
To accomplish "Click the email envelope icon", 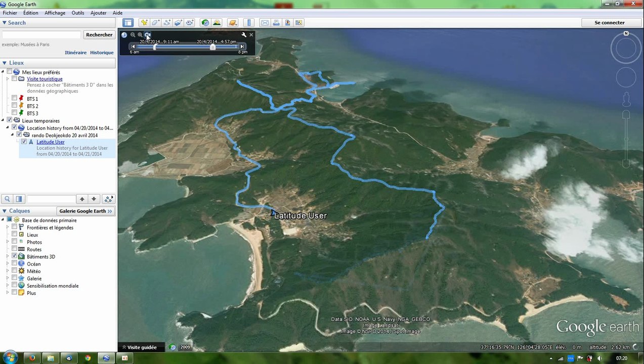I will point(265,23).
